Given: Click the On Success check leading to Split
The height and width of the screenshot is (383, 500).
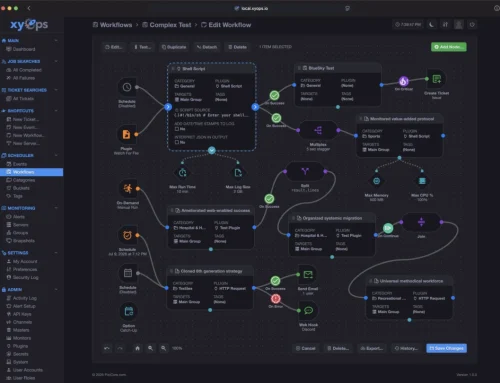Looking at the screenshot, I should pyautogui.click(x=269, y=199).
